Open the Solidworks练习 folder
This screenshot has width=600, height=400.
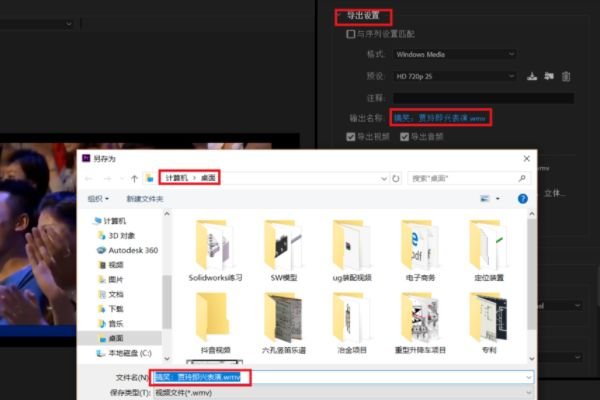(215, 250)
